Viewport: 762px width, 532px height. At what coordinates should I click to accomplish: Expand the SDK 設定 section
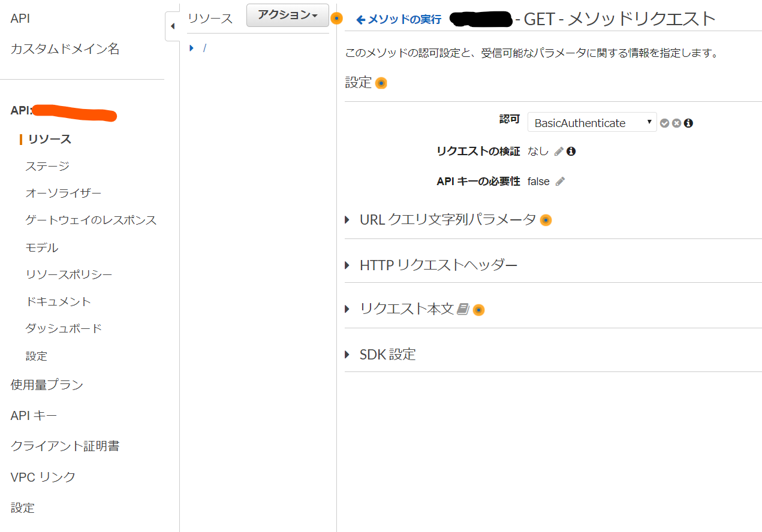(348, 355)
